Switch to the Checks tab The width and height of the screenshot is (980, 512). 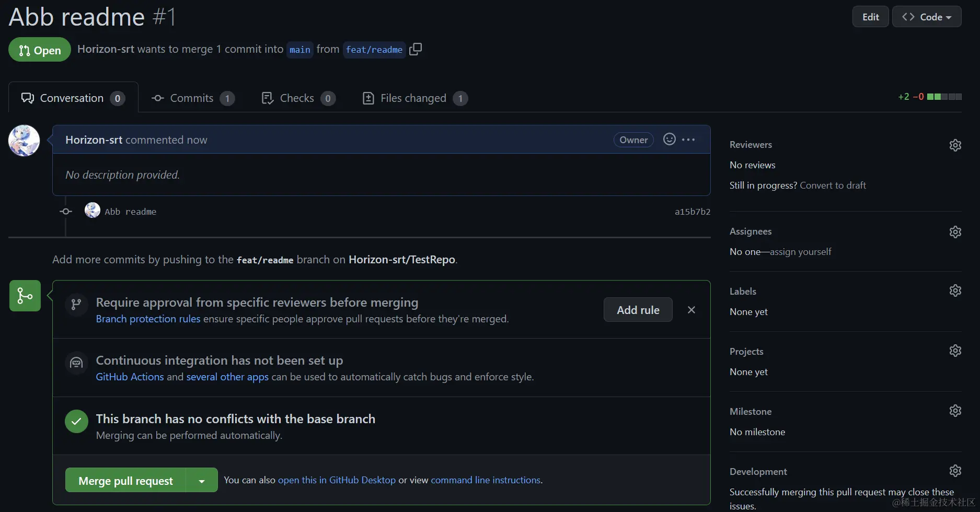point(298,98)
